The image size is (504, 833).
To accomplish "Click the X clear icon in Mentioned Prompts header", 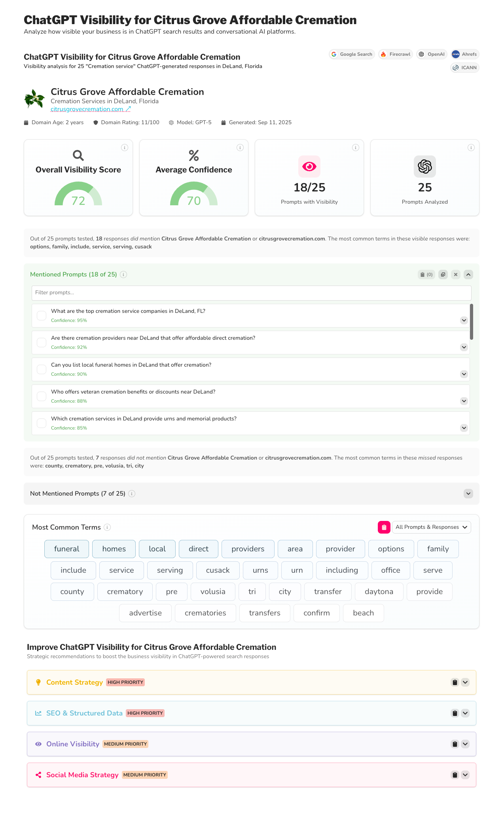I will pyautogui.click(x=456, y=275).
